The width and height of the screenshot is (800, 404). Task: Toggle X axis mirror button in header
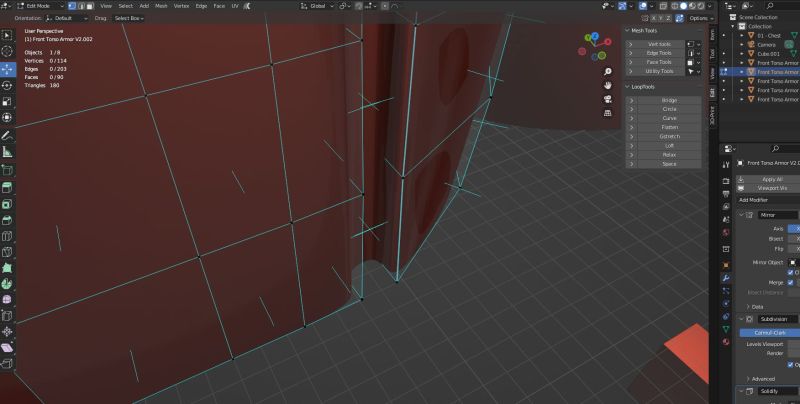click(x=654, y=18)
